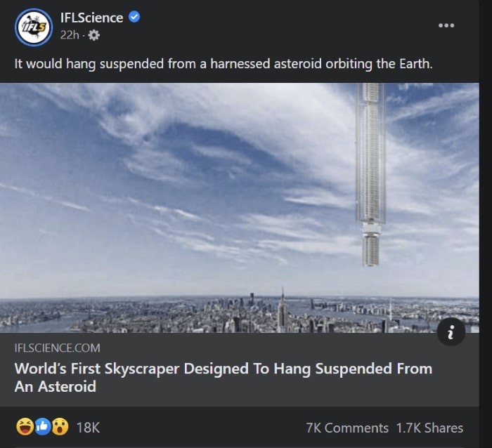
Task: Click the Haha laughing reaction emoji
Action: tap(23, 427)
